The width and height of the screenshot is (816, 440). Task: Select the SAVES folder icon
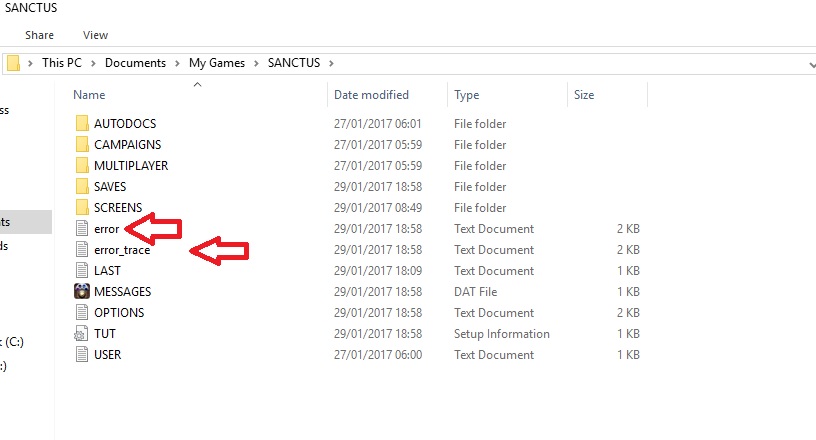82,187
